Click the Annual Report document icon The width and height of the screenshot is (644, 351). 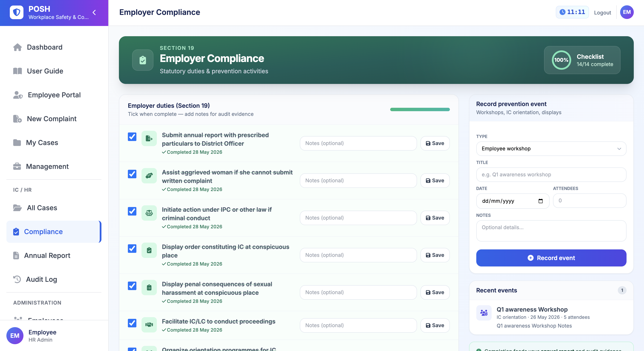coord(16,256)
